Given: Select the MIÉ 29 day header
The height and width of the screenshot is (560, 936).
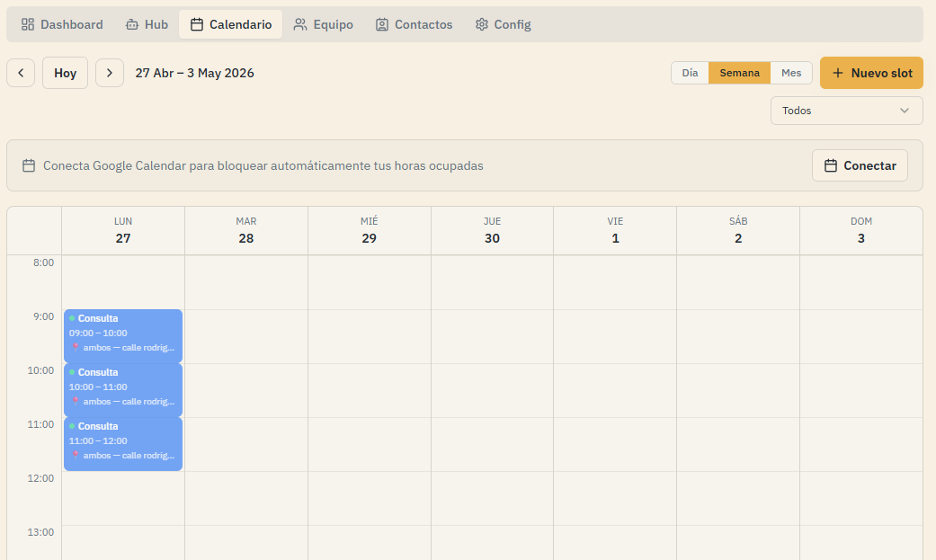Looking at the screenshot, I should coord(369,230).
